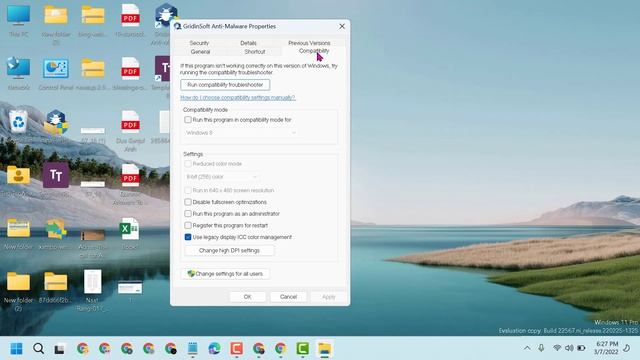
Task: Open notifications via the moon icon
Action: (627, 348)
